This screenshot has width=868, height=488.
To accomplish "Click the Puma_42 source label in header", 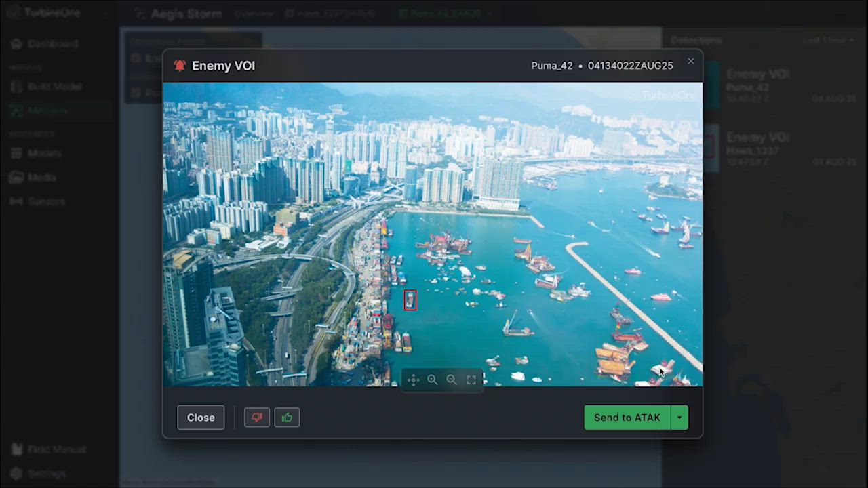I will coord(552,66).
